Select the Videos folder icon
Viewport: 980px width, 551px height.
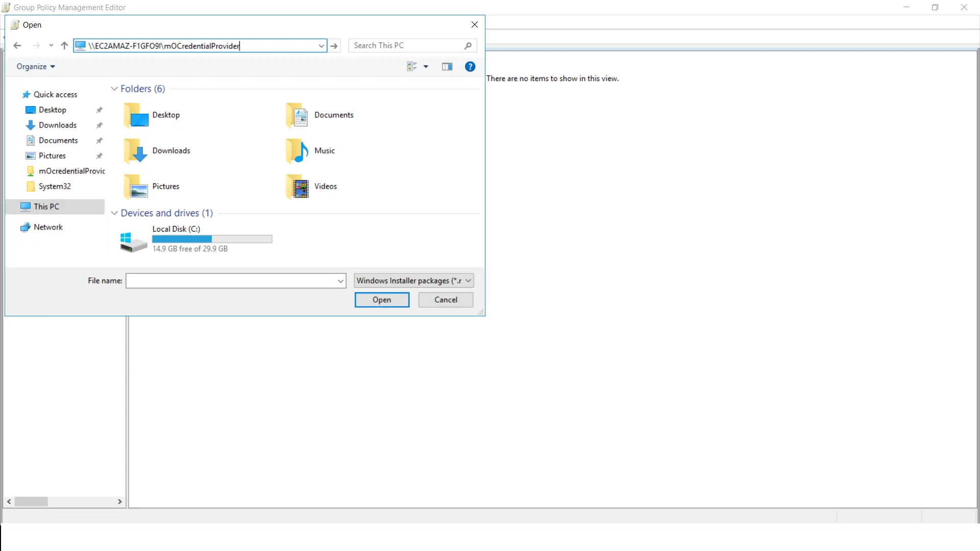point(297,187)
